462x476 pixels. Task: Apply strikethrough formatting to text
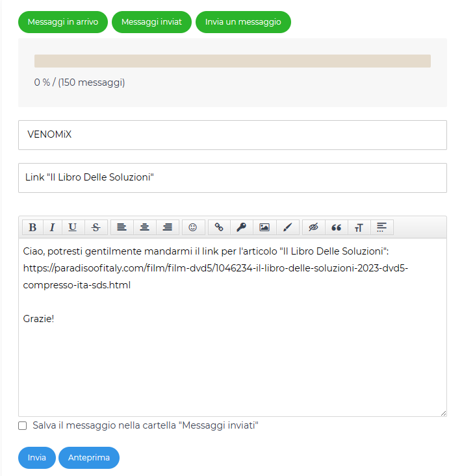point(96,227)
